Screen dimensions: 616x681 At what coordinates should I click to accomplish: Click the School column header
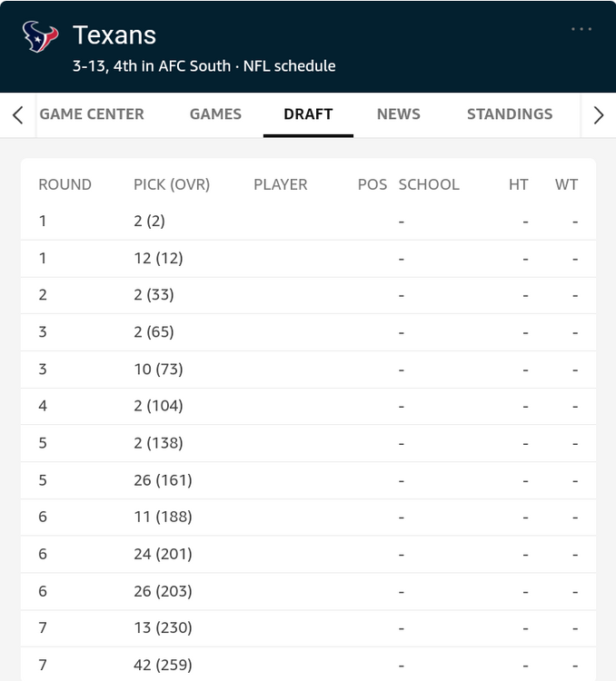point(429,184)
